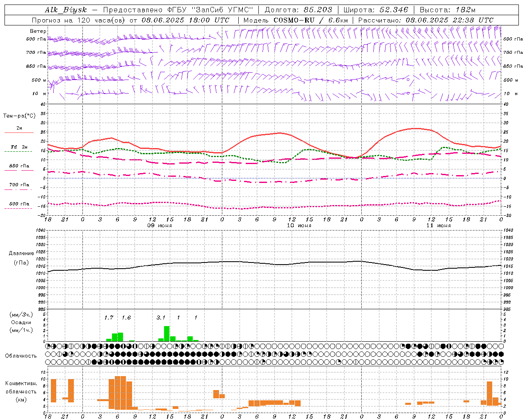Click the 11 июня date label
This screenshot has width=525, height=420.
[x=439, y=226]
